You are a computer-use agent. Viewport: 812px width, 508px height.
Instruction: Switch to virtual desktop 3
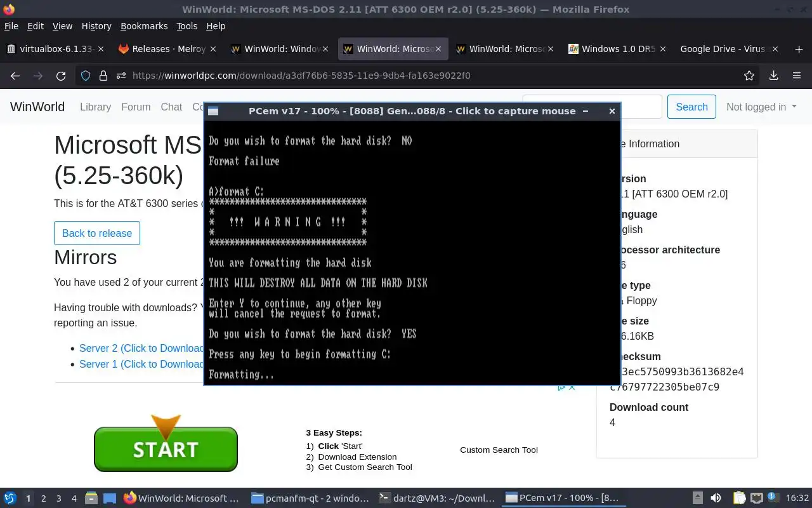point(58,498)
